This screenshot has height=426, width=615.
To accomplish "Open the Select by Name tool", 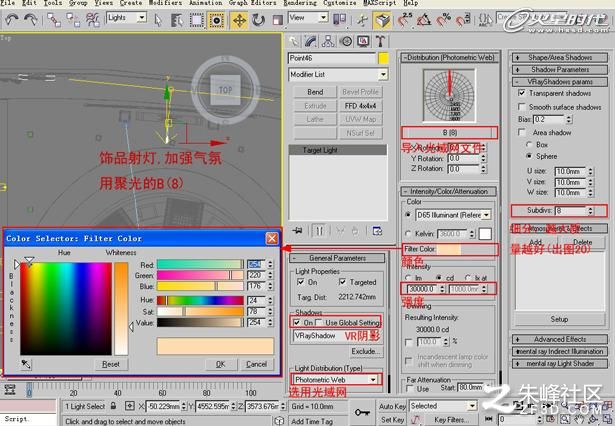I will pos(176,20).
